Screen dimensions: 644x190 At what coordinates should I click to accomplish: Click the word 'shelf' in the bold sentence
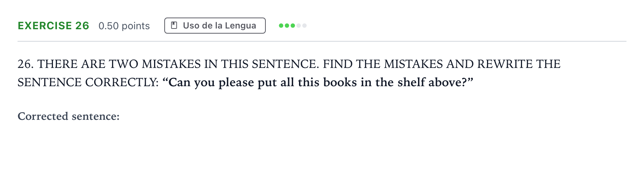coord(411,82)
